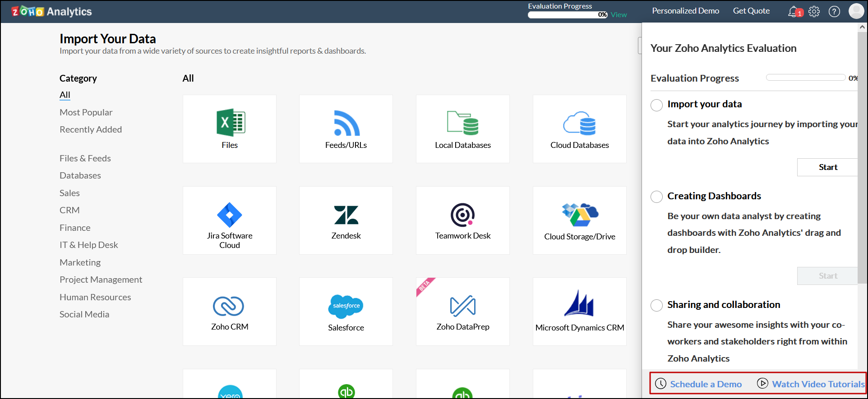Click the play icon beside Watch Video Tutorials
Viewport: 868px width, 399px height.
(x=762, y=383)
